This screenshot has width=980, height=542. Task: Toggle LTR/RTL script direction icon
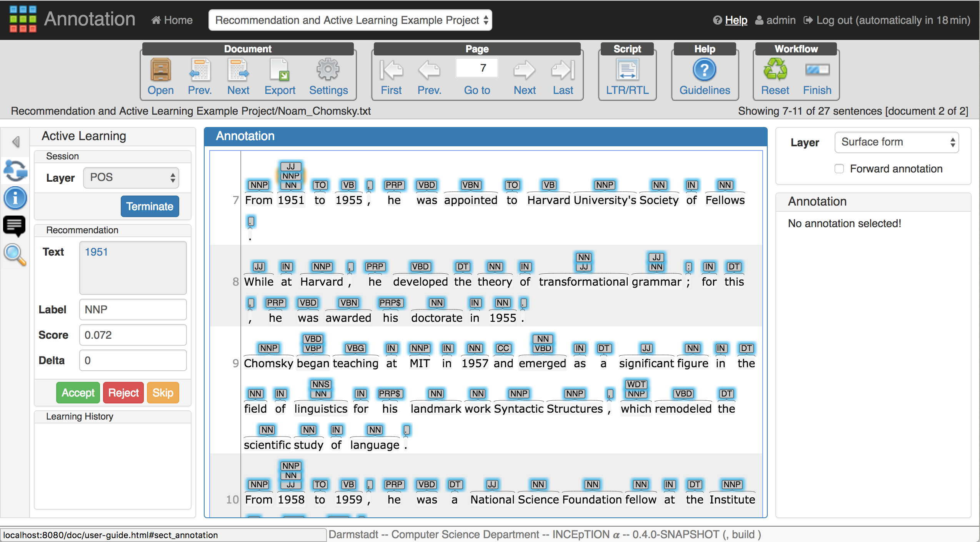627,70
